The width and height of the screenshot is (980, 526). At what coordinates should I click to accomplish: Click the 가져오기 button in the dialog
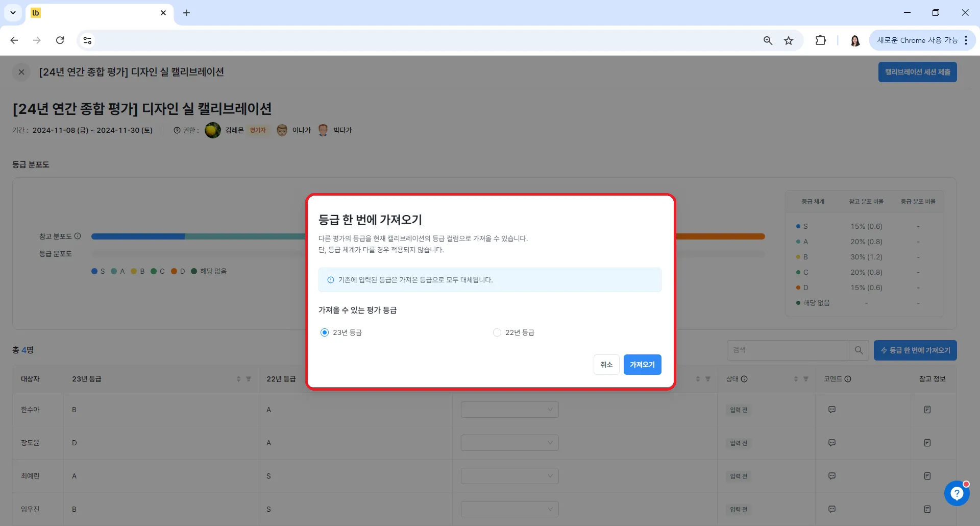(x=642, y=365)
